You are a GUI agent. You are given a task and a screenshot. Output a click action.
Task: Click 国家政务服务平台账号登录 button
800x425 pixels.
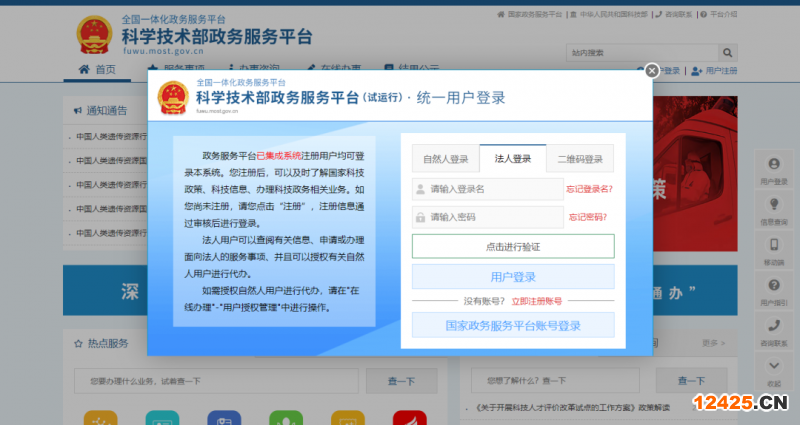[513, 325]
